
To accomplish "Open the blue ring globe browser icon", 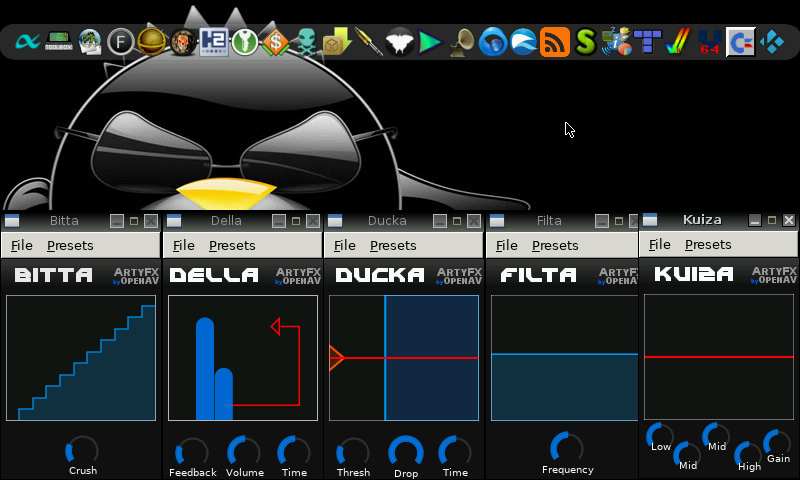I will [492, 42].
